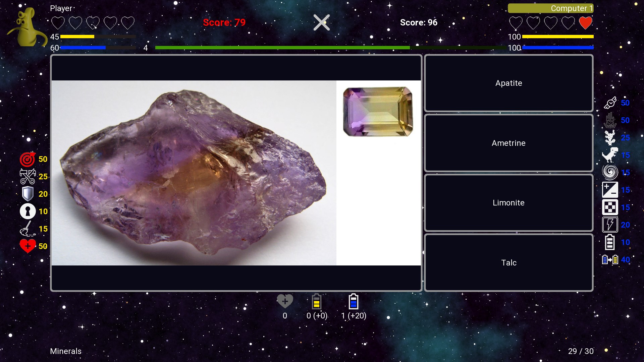Use the red heart heal power-up

coord(28,246)
